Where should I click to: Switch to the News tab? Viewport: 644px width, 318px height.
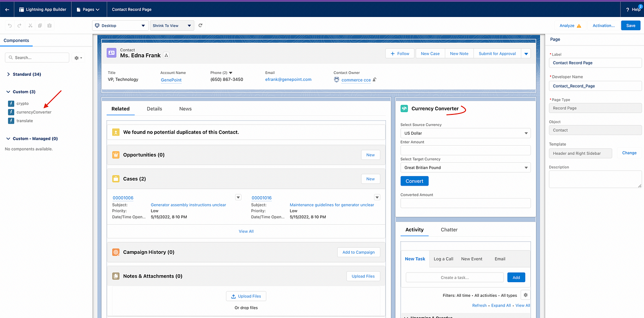(x=185, y=109)
